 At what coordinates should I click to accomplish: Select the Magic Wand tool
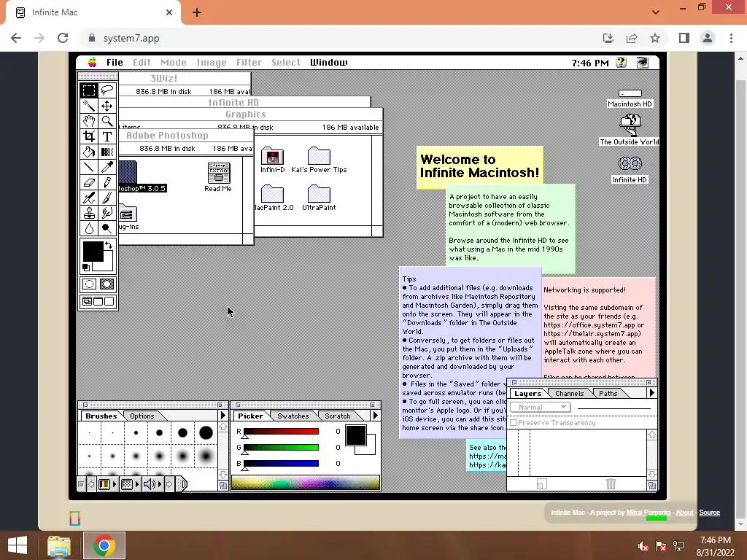click(x=88, y=105)
